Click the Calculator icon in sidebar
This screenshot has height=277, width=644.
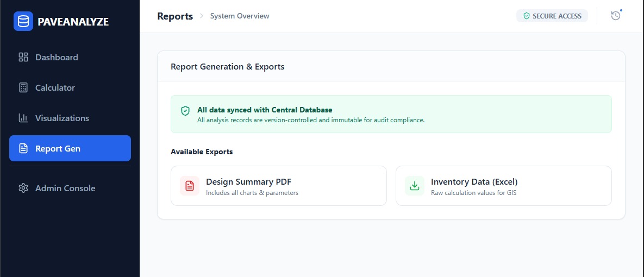click(x=23, y=87)
